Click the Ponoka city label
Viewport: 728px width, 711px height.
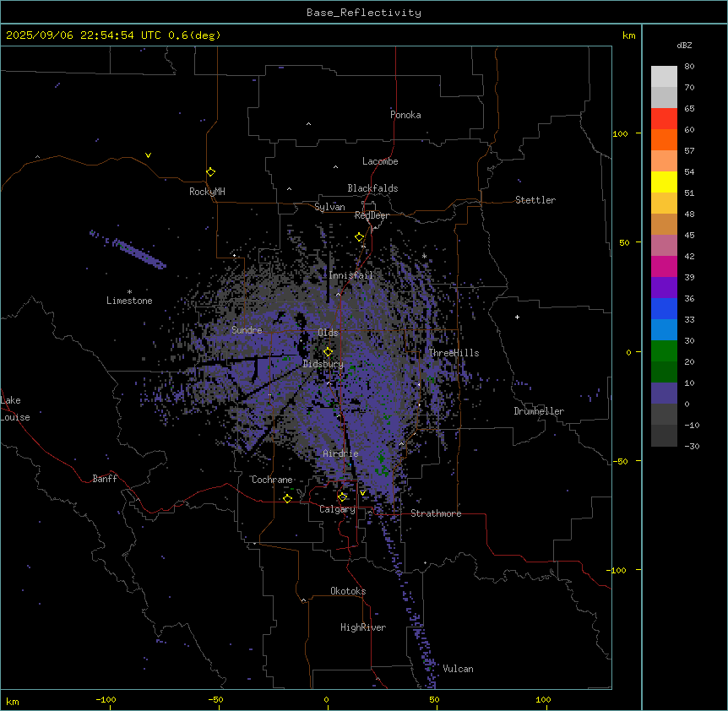(405, 115)
